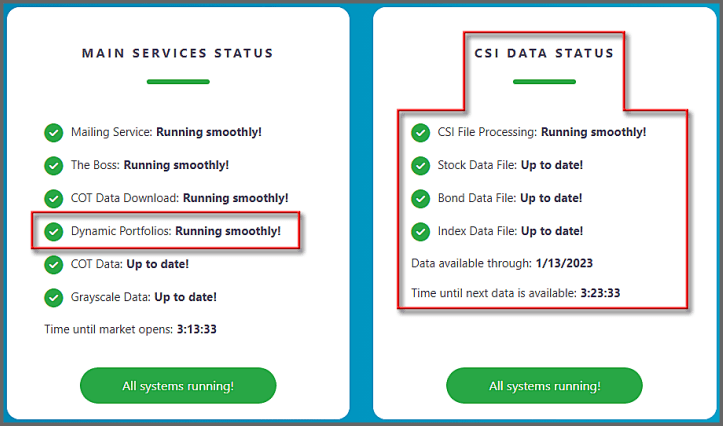
Task: Click the green divider under CSI Data Status
Action: coord(545,82)
